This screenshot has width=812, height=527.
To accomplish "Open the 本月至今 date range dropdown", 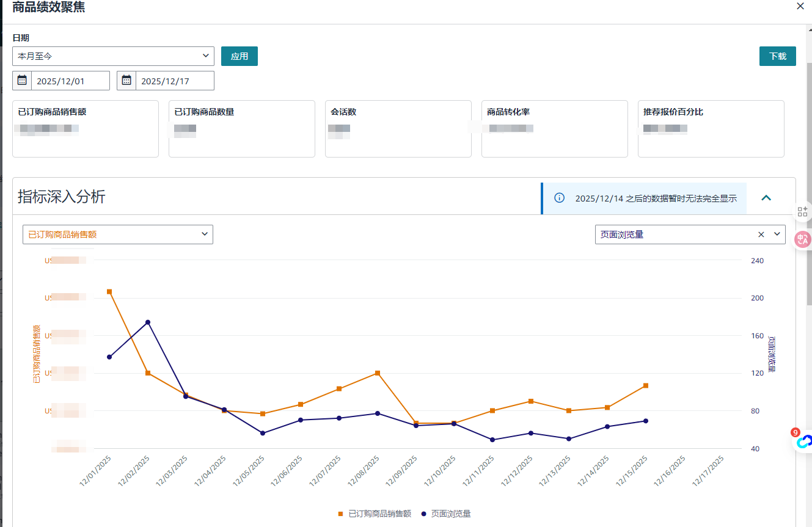I will coord(113,56).
